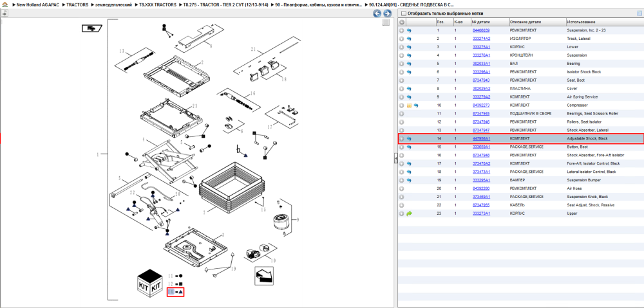
Task: Click blue arrow icon for part 373478A2
Action: (x=409, y=163)
